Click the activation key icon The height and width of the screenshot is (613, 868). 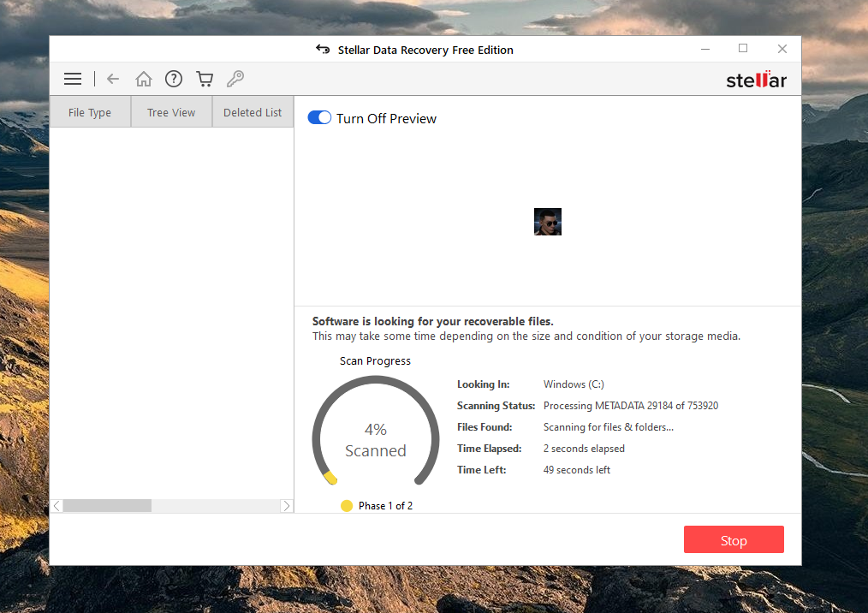click(235, 79)
